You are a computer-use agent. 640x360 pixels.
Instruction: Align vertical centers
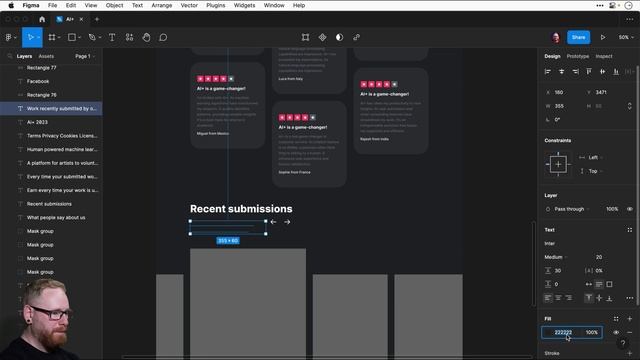(x=602, y=72)
